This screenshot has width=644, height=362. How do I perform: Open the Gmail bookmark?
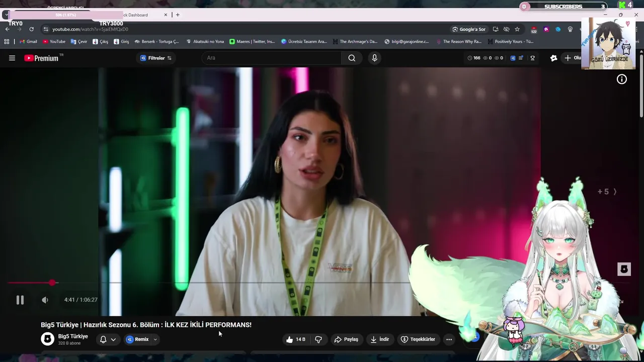coord(28,42)
